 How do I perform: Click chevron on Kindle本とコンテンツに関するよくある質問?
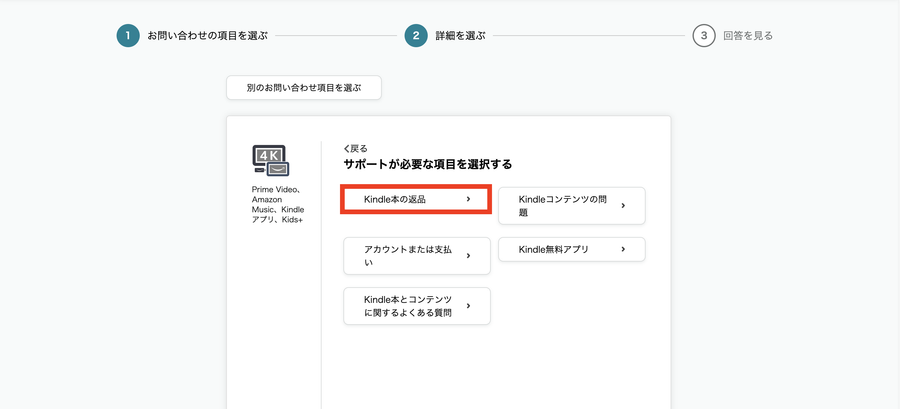[468, 306]
